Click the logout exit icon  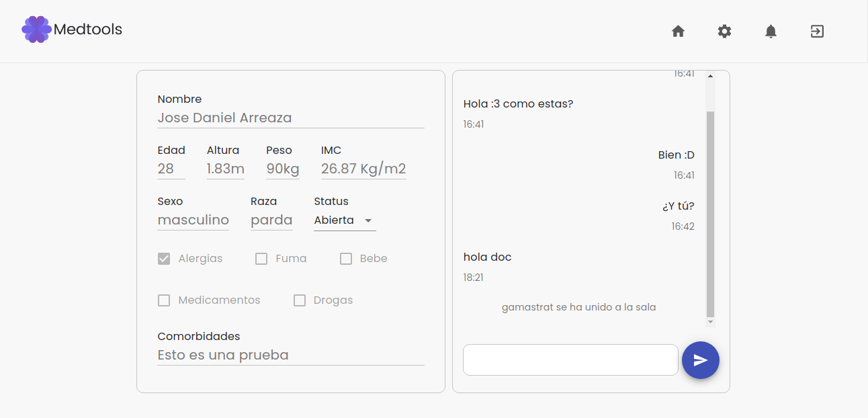click(x=817, y=31)
